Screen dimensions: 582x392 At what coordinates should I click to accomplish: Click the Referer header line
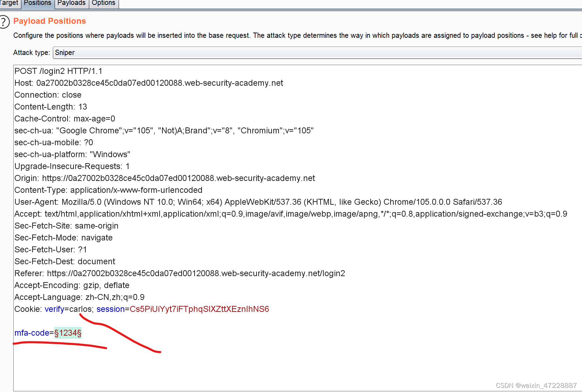(180, 273)
